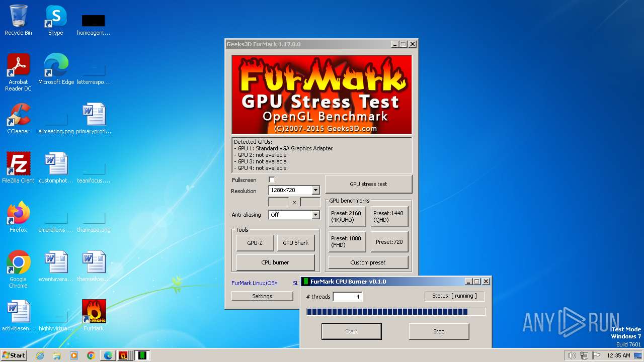This screenshot has height=362, width=644.
Task: Click Status: [ running ] label
Action: pos(455,296)
